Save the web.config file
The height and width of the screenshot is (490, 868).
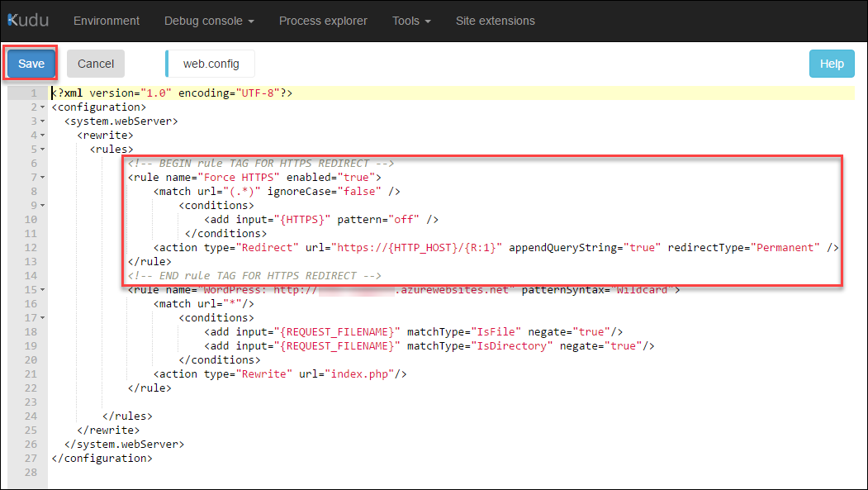click(x=31, y=64)
